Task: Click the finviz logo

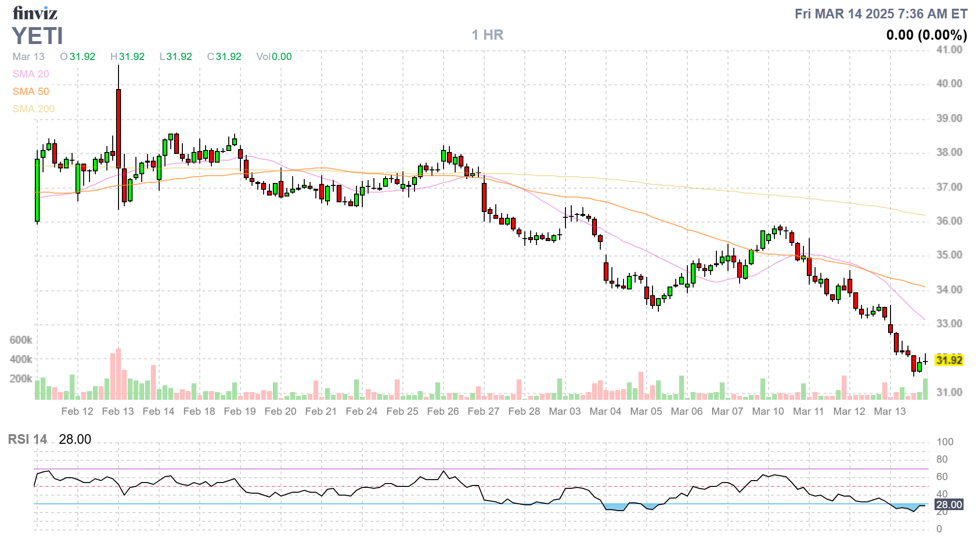Action: pyautogui.click(x=35, y=13)
